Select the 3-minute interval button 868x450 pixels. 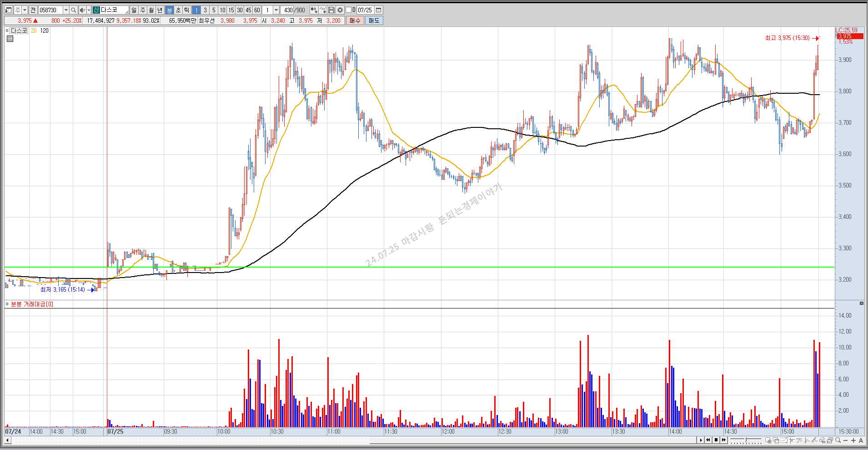coord(205,10)
